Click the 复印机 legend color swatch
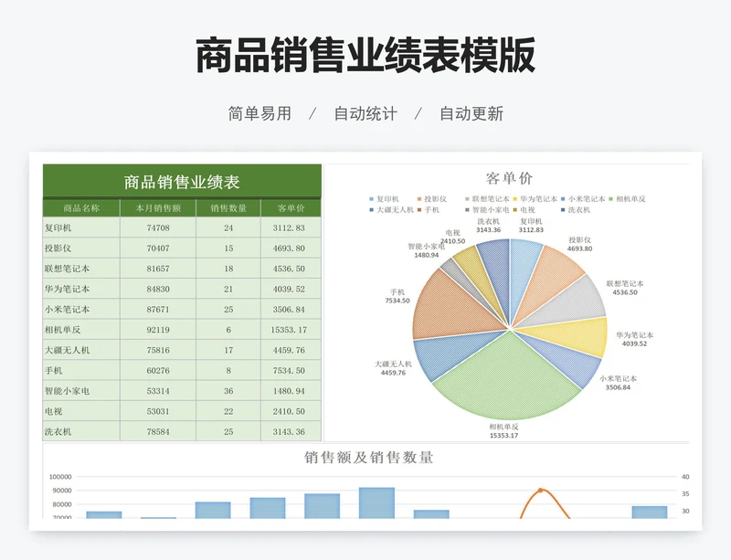The image size is (731, 560). coord(372,199)
